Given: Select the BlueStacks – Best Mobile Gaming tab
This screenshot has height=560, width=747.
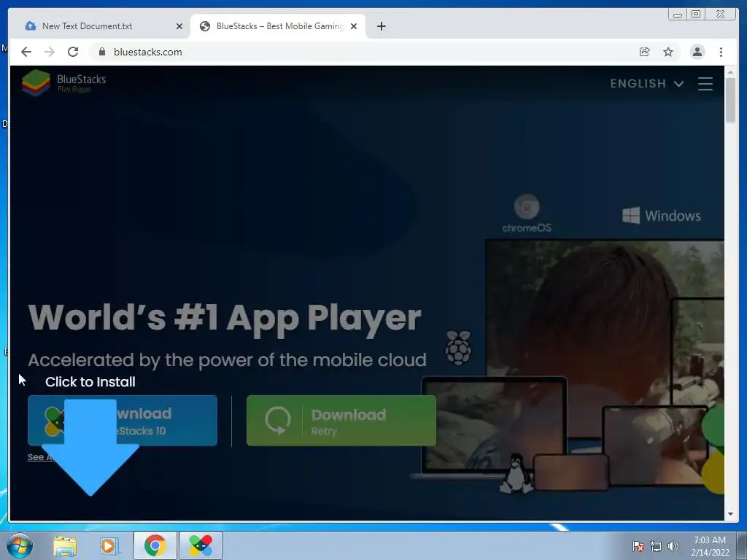Looking at the screenshot, I should [279, 26].
